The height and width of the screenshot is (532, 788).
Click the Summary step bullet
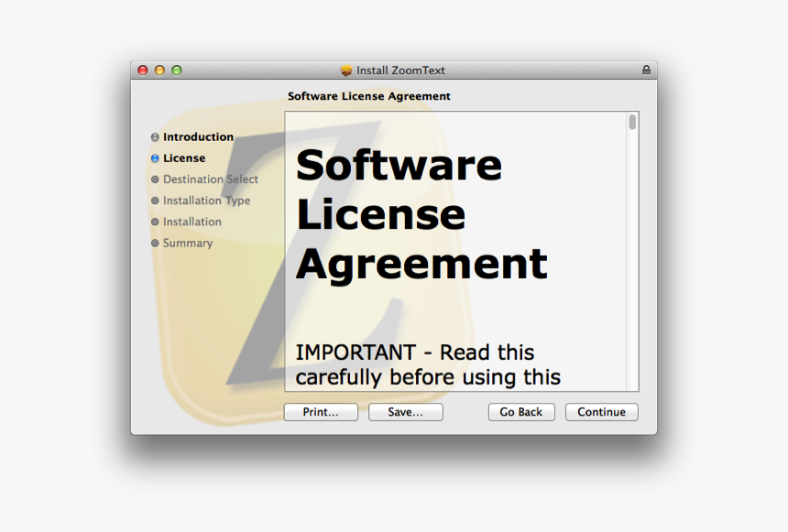tap(155, 244)
